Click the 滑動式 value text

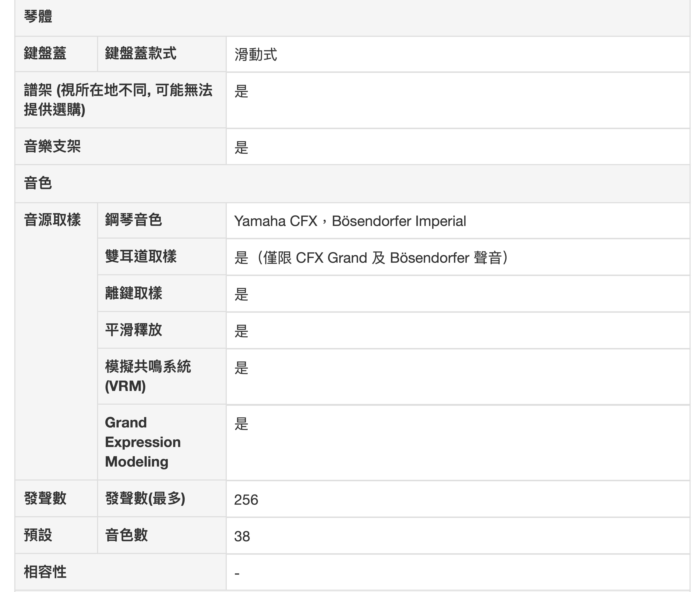click(256, 55)
